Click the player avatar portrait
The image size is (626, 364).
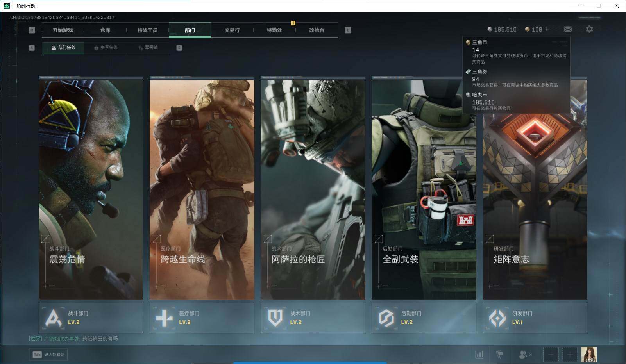coord(588,355)
